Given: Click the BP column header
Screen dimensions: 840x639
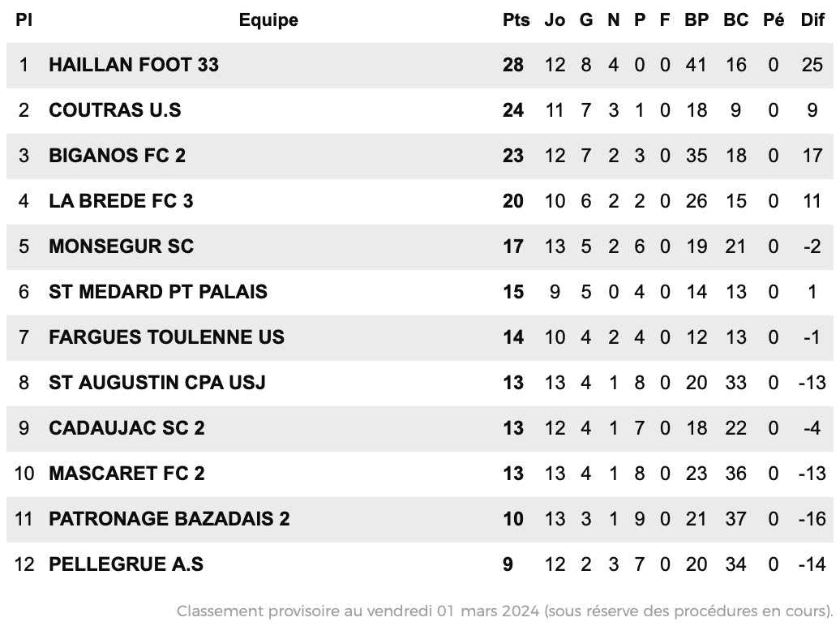Looking at the screenshot, I should click(x=696, y=20).
